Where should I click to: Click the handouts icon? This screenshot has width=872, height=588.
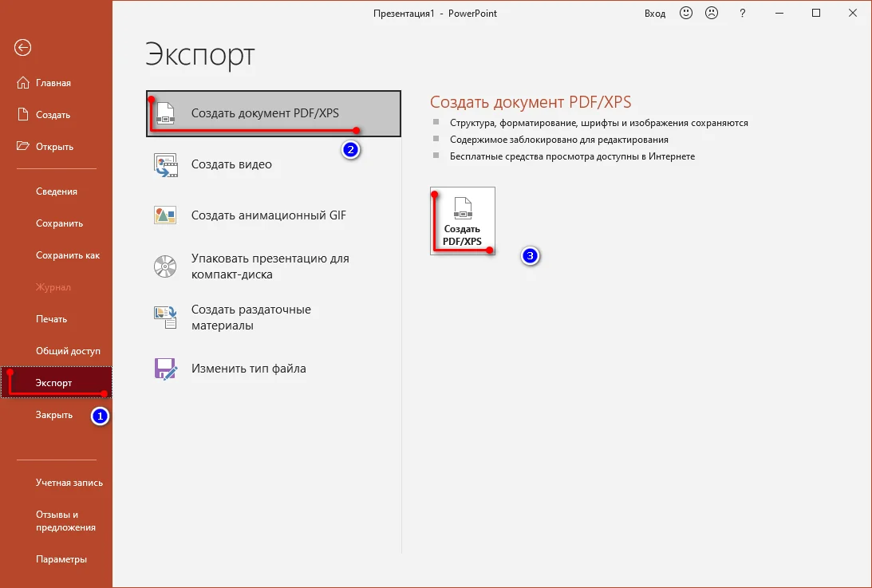(x=165, y=317)
